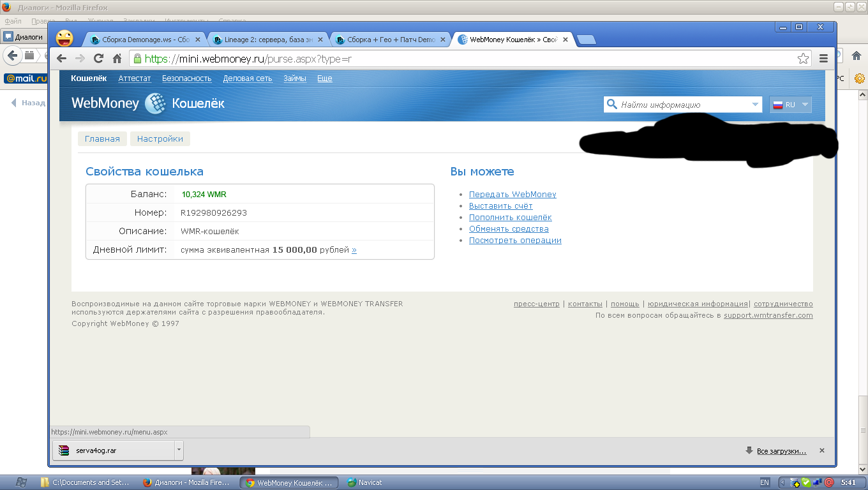Click the Firefox back button
The image size is (868, 490).
coord(11,56)
